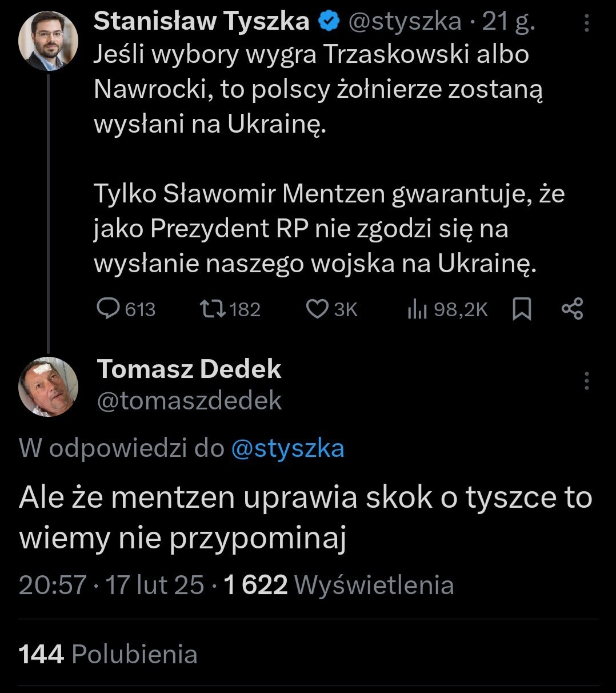This screenshot has width=616, height=693.
Task: Click the share icon on Tyszka's tweet
Action: click(572, 309)
